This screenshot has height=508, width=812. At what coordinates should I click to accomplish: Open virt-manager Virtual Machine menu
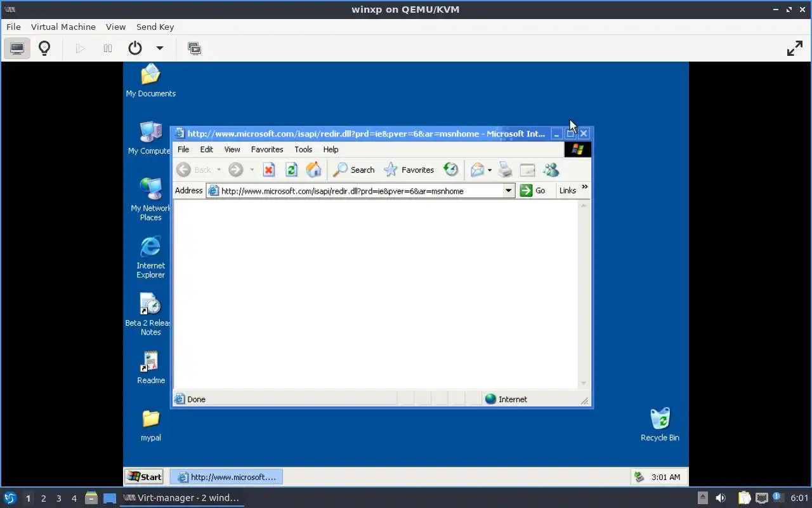63,27
